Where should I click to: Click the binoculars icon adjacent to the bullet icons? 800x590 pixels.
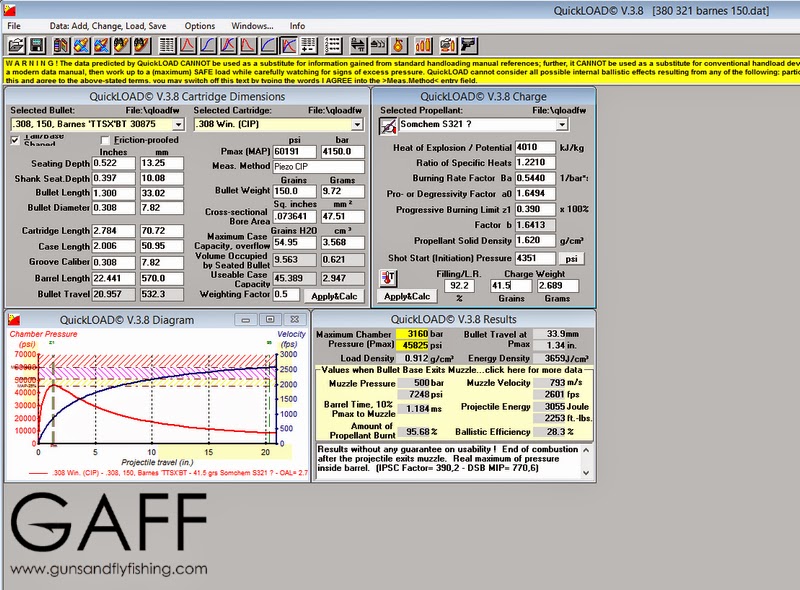[x=122, y=46]
